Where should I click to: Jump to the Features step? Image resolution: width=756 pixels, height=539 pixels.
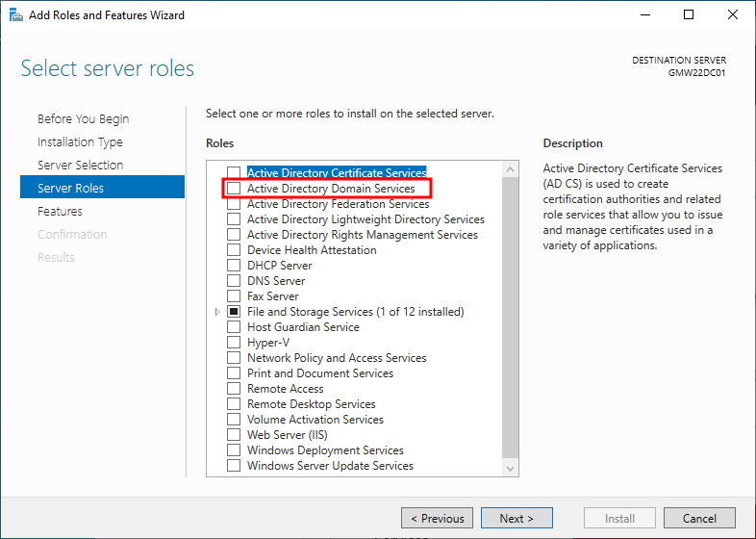[x=60, y=212]
